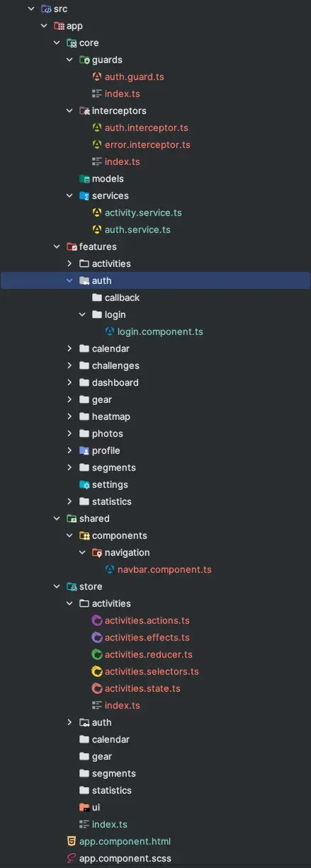This screenshot has width=311, height=868.
Task: Click the activities.selectors.ts NgRx selectors icon
Action: pos(97,671)
